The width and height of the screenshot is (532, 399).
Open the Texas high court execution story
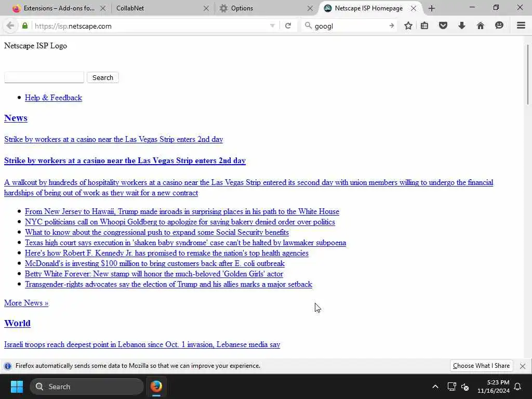185,243
